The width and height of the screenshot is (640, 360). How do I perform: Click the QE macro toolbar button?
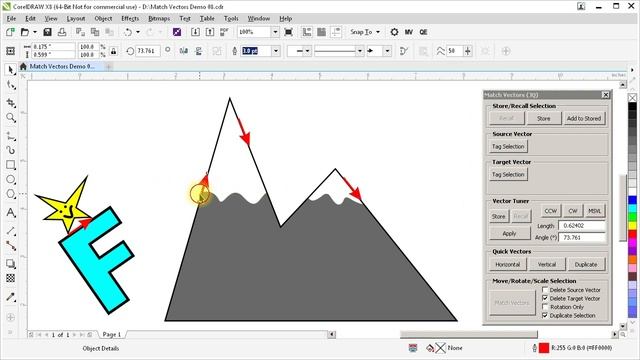pyautogui.click(x=423, y=32)
